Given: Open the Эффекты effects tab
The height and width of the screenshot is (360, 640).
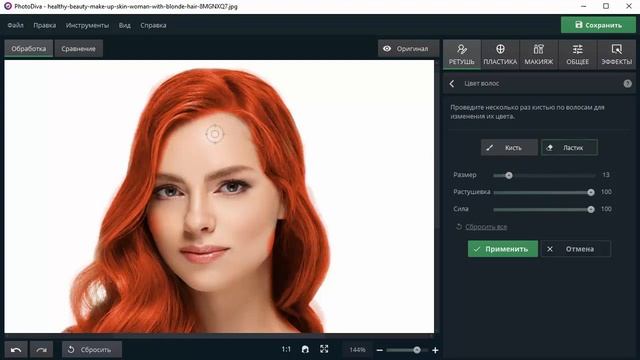Looking at the screenshot, I should point(616,54).
